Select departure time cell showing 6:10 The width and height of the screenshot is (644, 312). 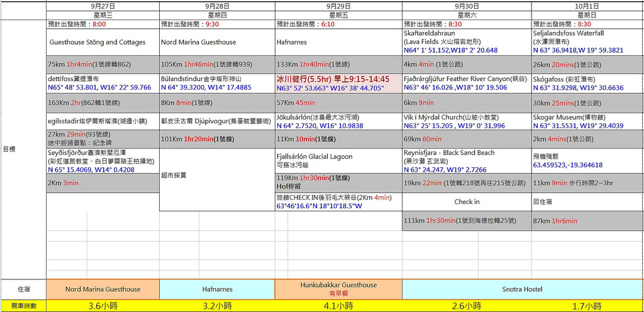[338, 25]
